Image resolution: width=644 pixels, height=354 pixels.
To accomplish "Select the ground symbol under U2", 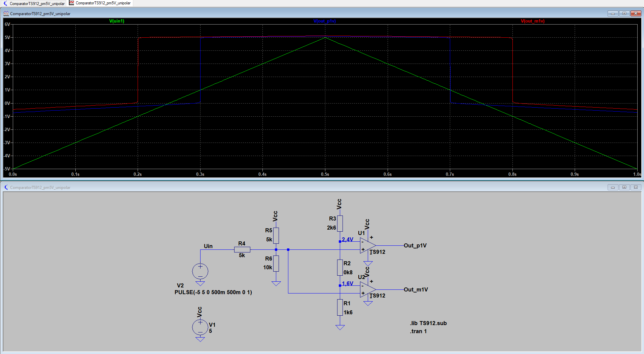I will pyautogui.click(x=368, y=303).
